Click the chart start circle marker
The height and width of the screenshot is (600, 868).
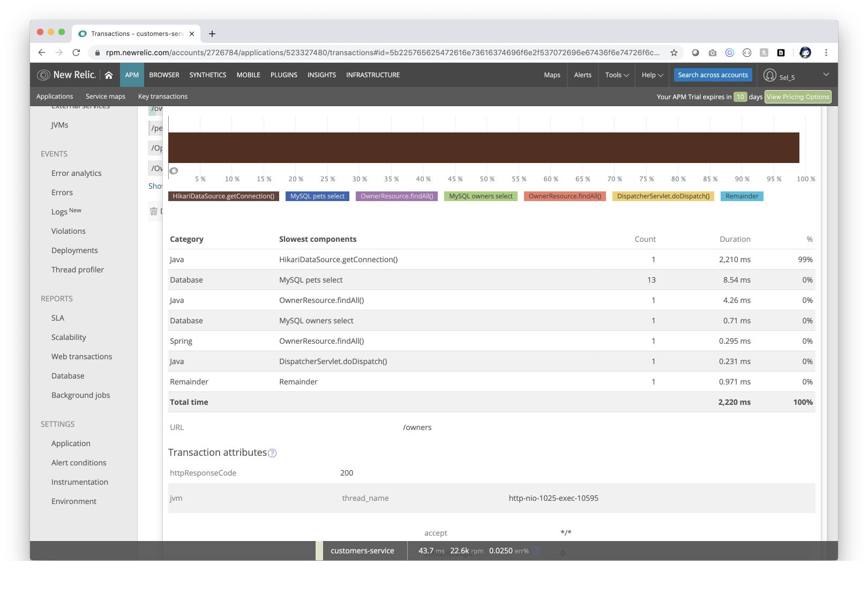coord(174,171)
